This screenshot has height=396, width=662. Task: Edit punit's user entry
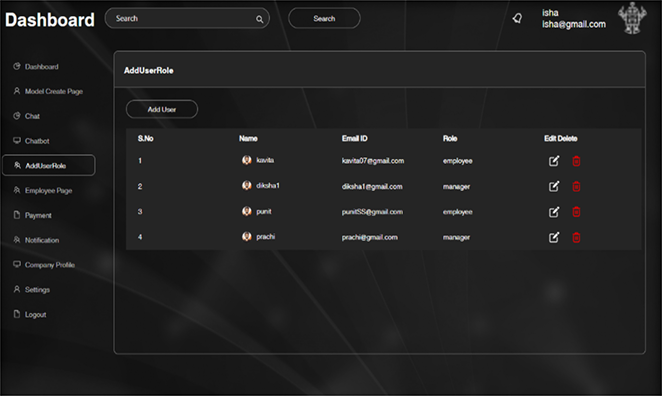click(554, 212)
